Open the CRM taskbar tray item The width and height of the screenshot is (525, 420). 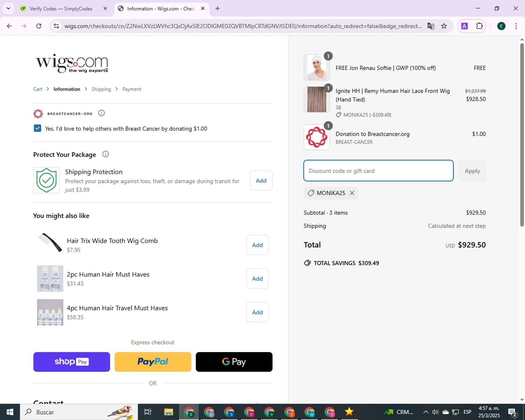click(x=399, y=412)
